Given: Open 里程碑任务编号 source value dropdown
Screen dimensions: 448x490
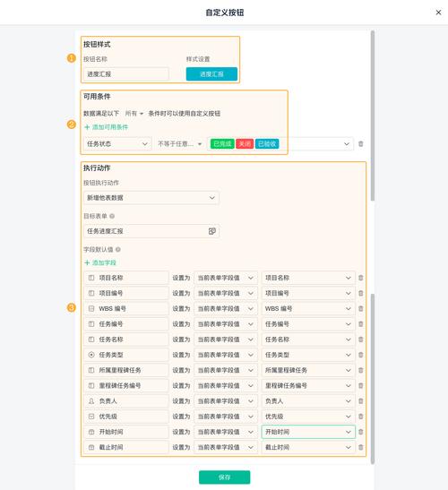Looking at the screenshot, I should click(x=308, y=385).
